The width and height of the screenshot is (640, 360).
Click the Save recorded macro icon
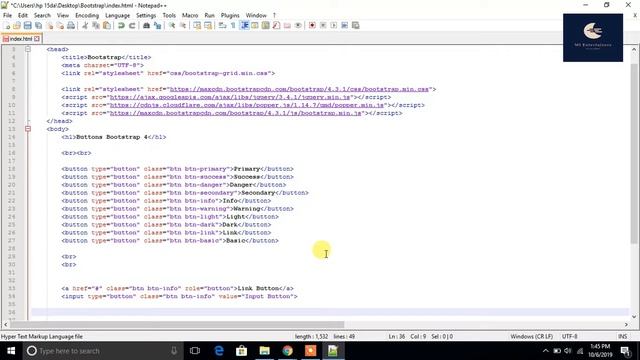pyautogui.click(x=356, y=25)
